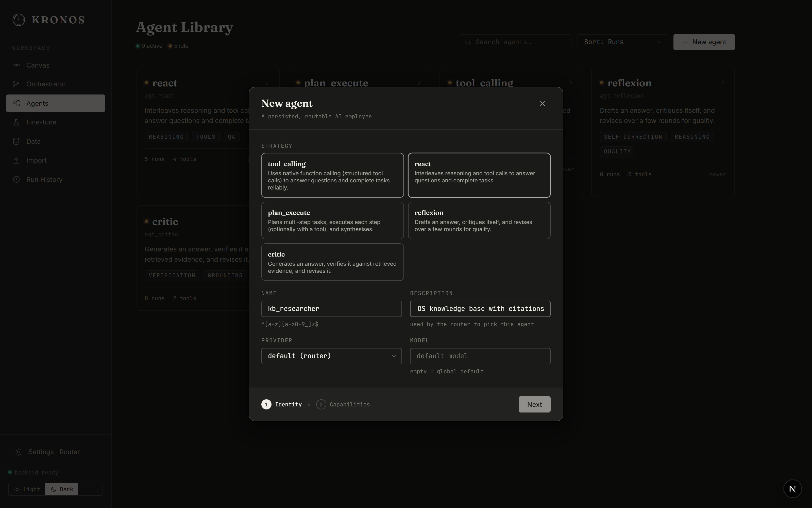This screenshot has width=812, height=508.
Task: Click the Kronos clock logo icon
Action: [19, 20]
